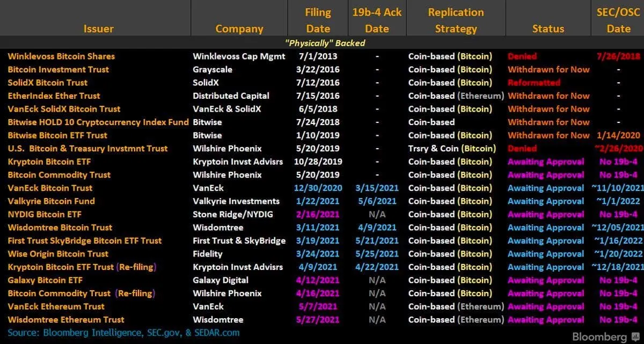644x344 pixels.
Task: Select the SEC/OSC Date column header
Action: pyautogui.click(x=618, y=18)
